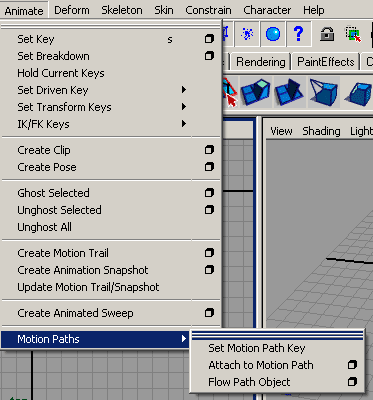
Task: Tear off the Motion Paths submenu
Action: pos(277,335)
